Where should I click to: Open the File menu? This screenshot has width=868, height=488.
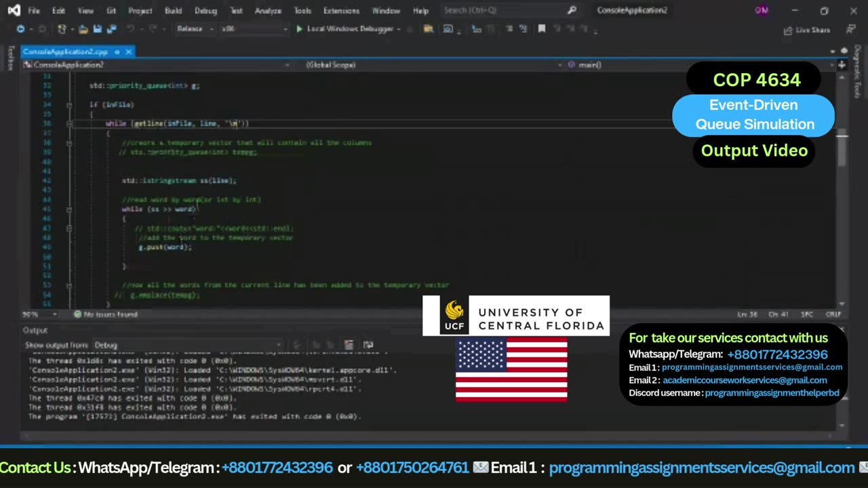pos(33,11)
